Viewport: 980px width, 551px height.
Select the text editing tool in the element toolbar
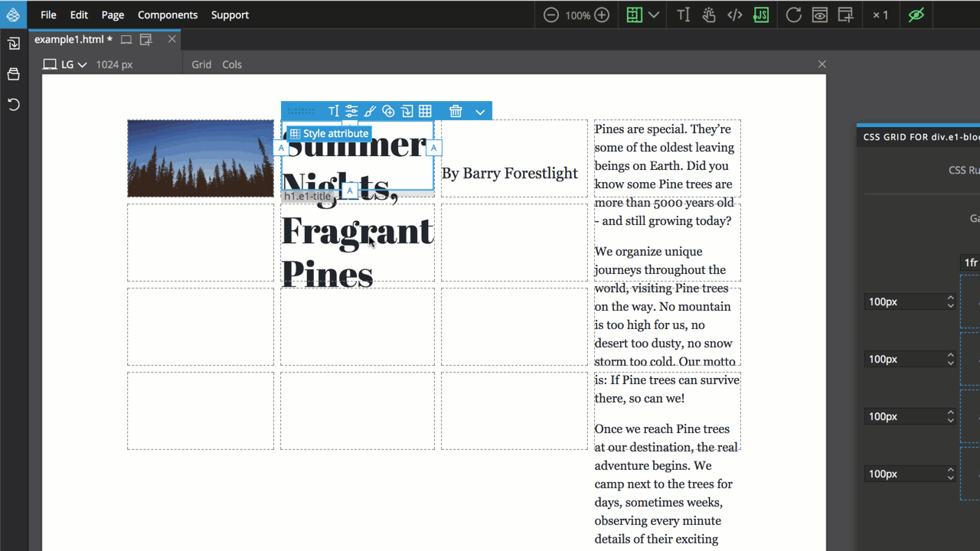(334, 110)
